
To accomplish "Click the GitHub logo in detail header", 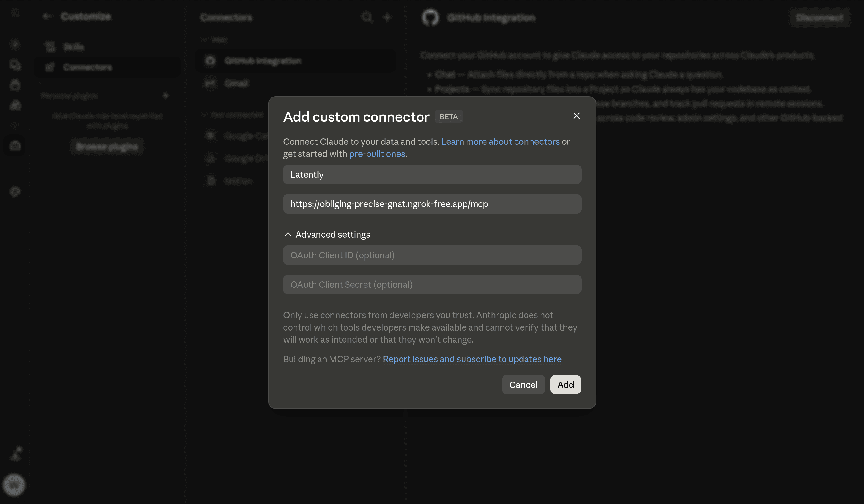I will pos(430,17).
